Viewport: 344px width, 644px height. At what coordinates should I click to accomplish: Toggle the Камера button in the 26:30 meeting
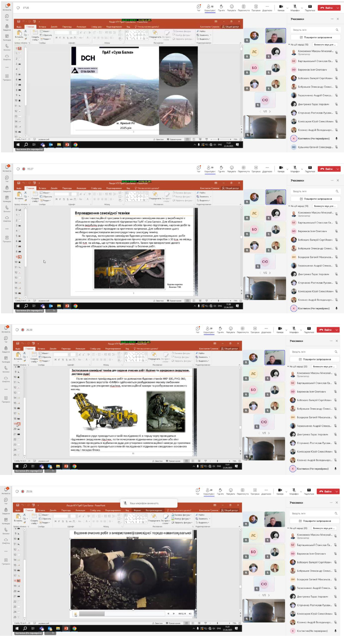click(x=280, y=329)
